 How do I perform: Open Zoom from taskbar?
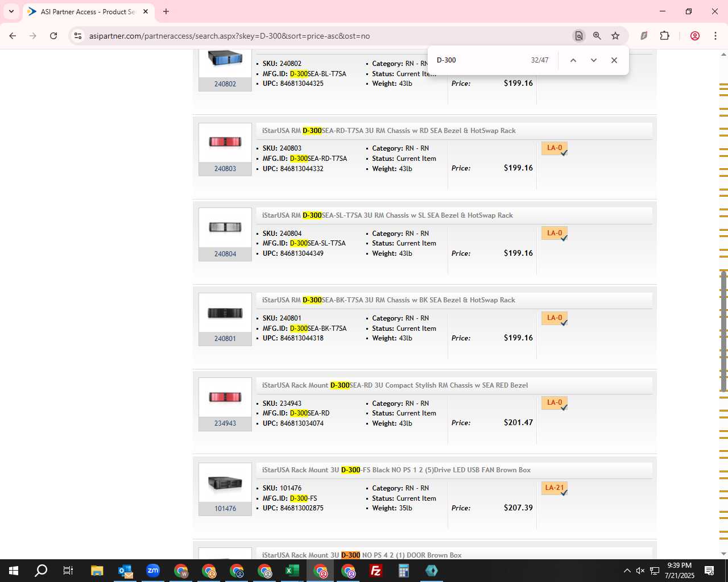pos(153,571)
